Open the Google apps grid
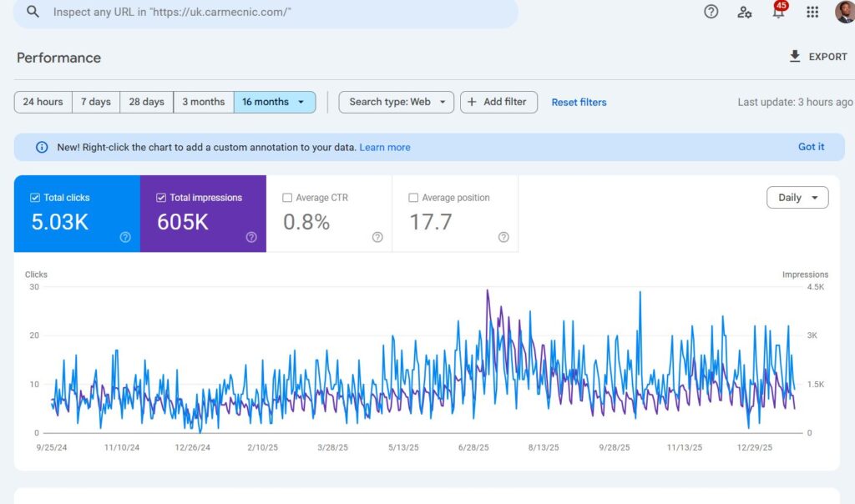855x504 pixels. 812,12
